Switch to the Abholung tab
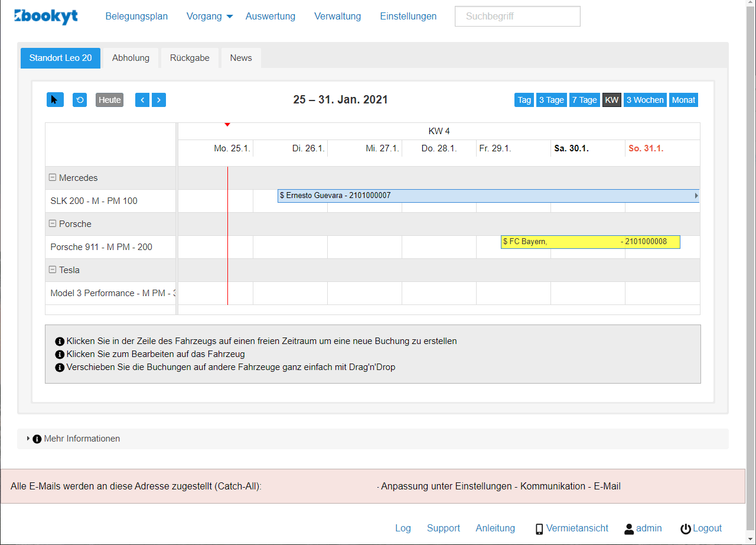The image size is (756, 545). click(x=131, y=57)
